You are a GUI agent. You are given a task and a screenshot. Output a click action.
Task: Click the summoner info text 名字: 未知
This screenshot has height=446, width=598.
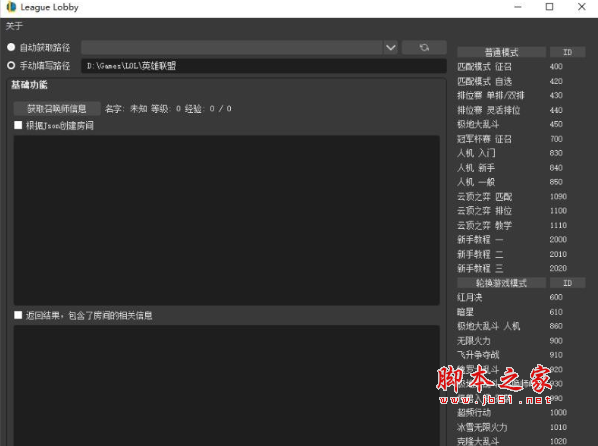126,109
